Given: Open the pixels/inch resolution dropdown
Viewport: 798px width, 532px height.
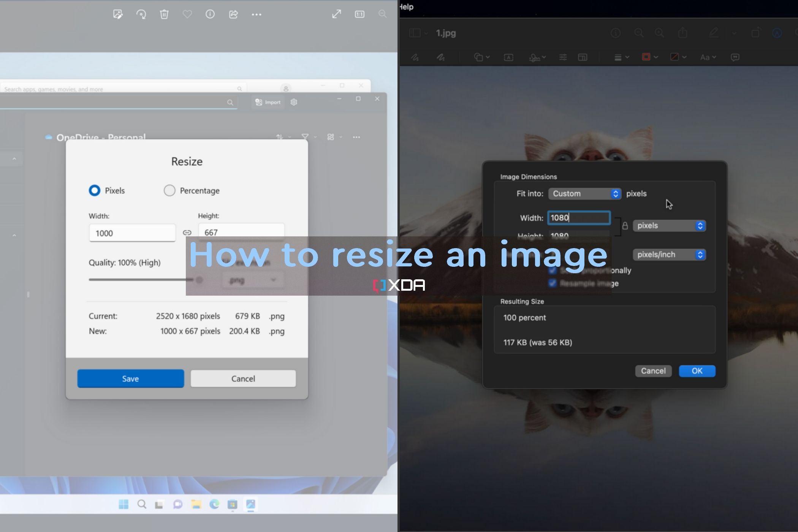Looking at the screenshot, I should (669, 255).
